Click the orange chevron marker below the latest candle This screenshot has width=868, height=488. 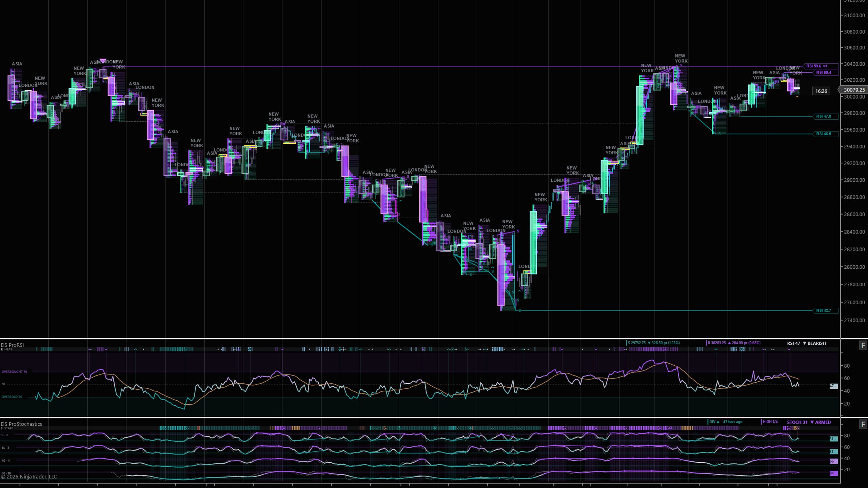tap(797, 97)
